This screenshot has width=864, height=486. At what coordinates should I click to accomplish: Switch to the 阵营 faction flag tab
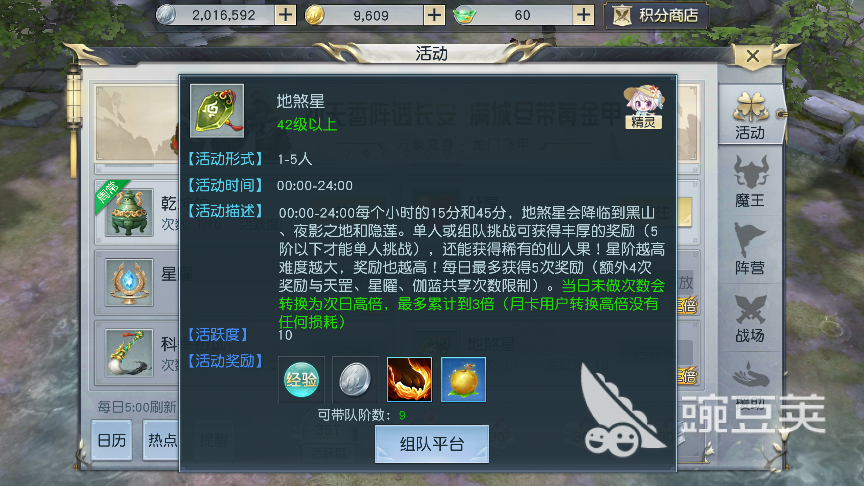coord(750,249)
